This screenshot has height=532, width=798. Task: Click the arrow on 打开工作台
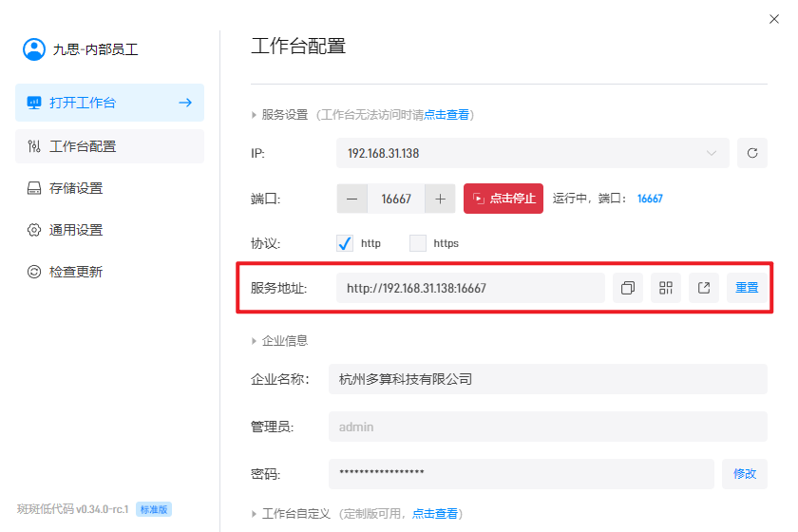(x=185, y=103)
